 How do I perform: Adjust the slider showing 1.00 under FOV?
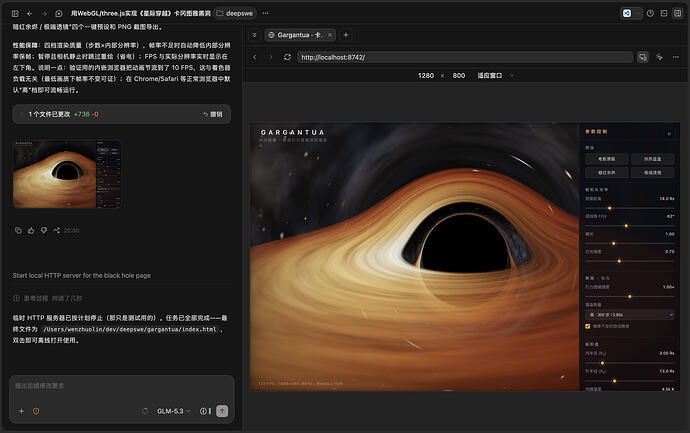[630, 243]
